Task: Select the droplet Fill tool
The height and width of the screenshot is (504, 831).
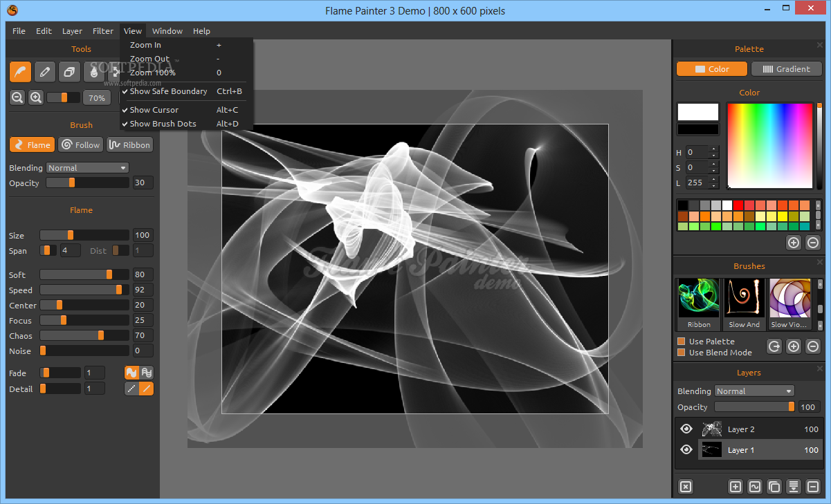Action: (93, 71)
